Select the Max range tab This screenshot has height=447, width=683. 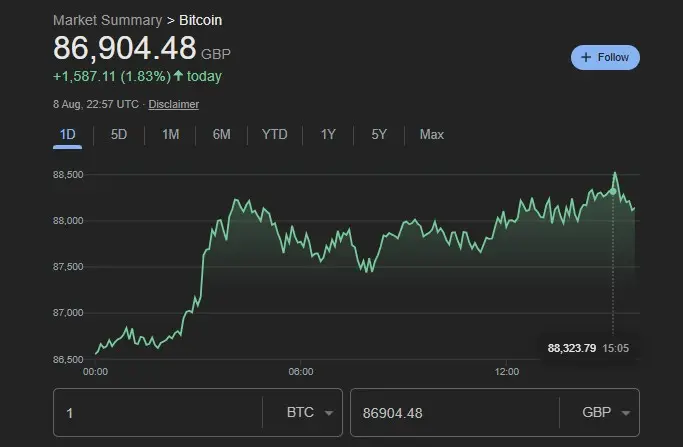pyautogui.click(x=432, y=134)
